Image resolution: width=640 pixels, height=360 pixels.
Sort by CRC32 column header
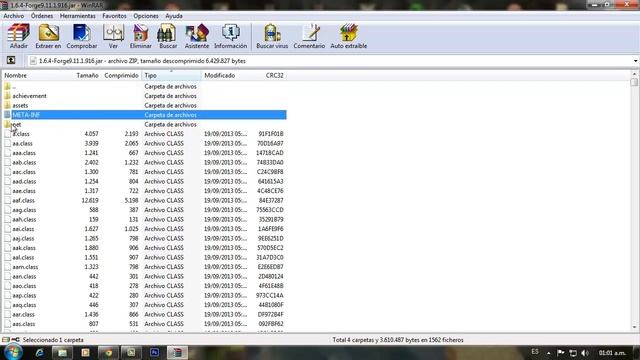point(274,76)
